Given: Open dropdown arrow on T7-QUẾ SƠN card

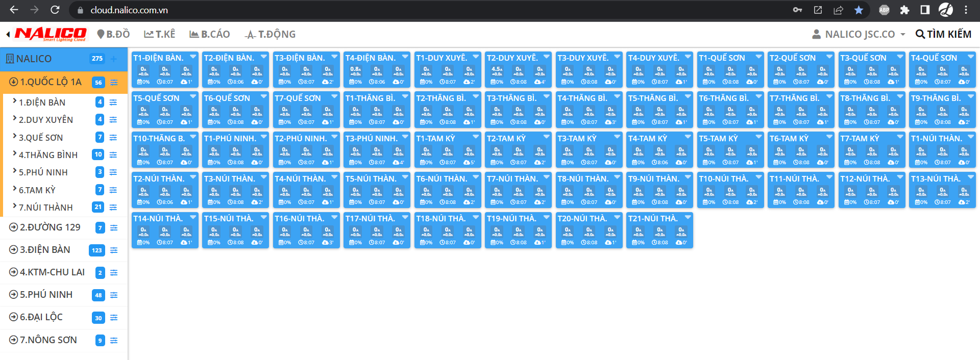Looking at the screenshot, I should pyautogui.click(x=334, y=96).
